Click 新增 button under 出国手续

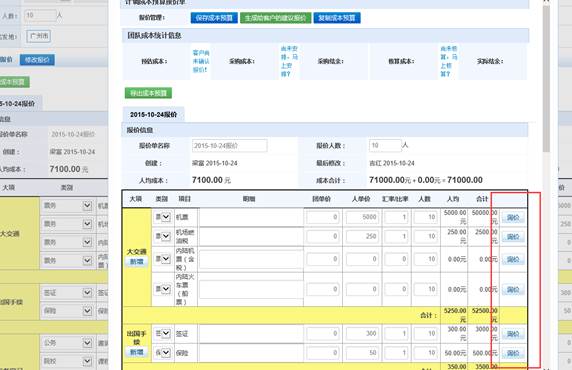tap(137, 352)
